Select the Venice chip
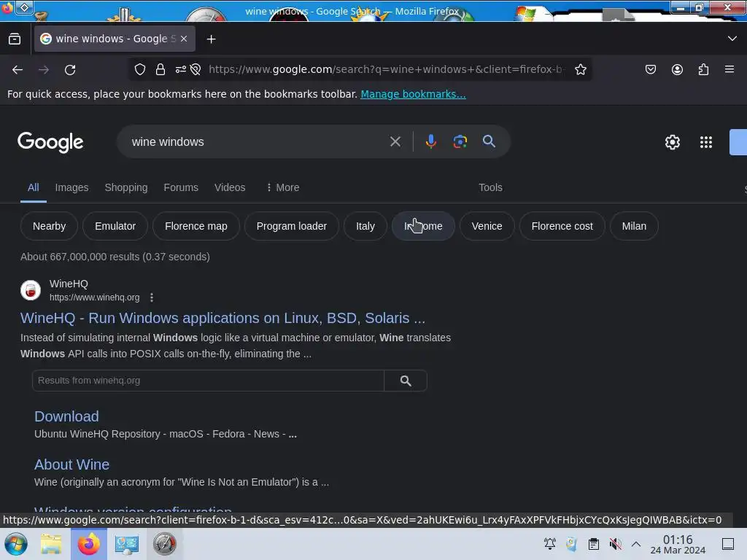This screenshot has height=560, width=747. [x=487, y=226]
